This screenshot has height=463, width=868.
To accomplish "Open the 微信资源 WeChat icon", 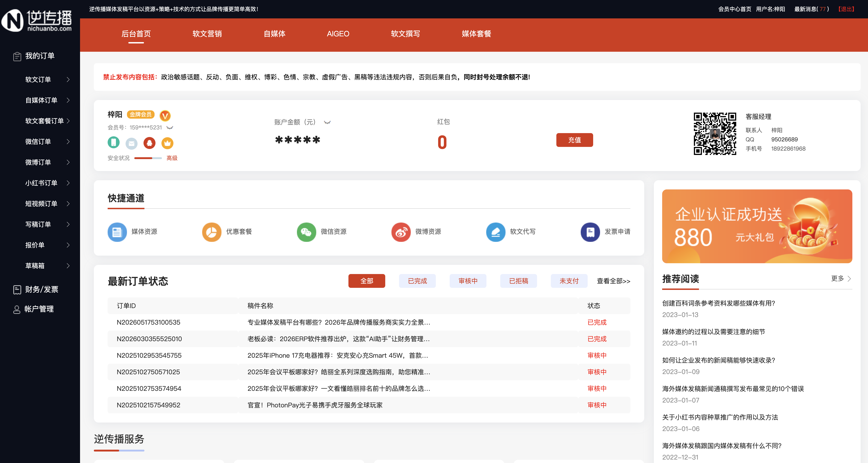I will coord(306,232).
